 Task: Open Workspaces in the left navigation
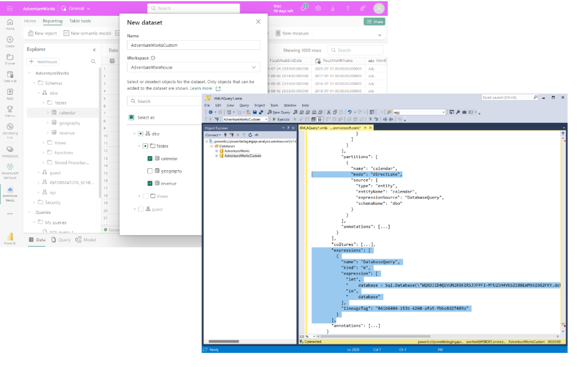tap(10, 151)
